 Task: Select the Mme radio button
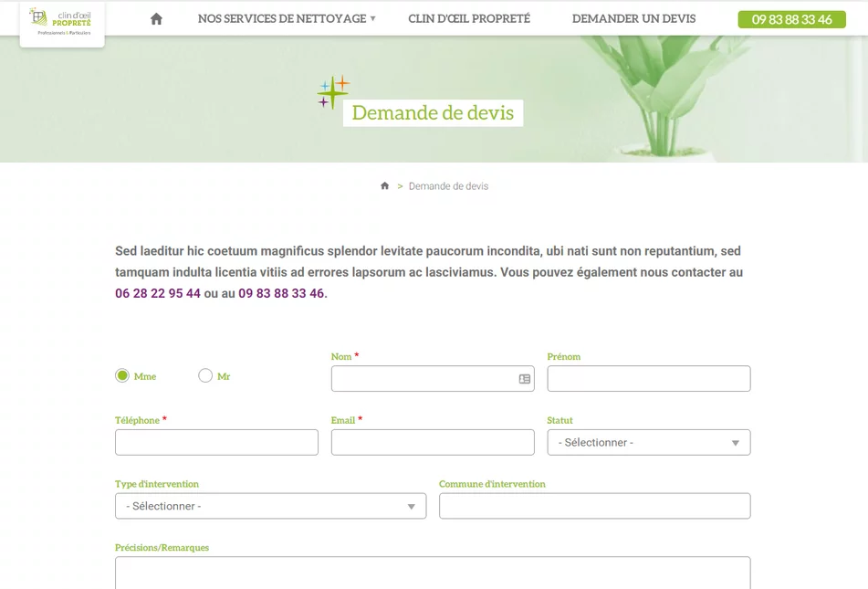pos(122,375)
